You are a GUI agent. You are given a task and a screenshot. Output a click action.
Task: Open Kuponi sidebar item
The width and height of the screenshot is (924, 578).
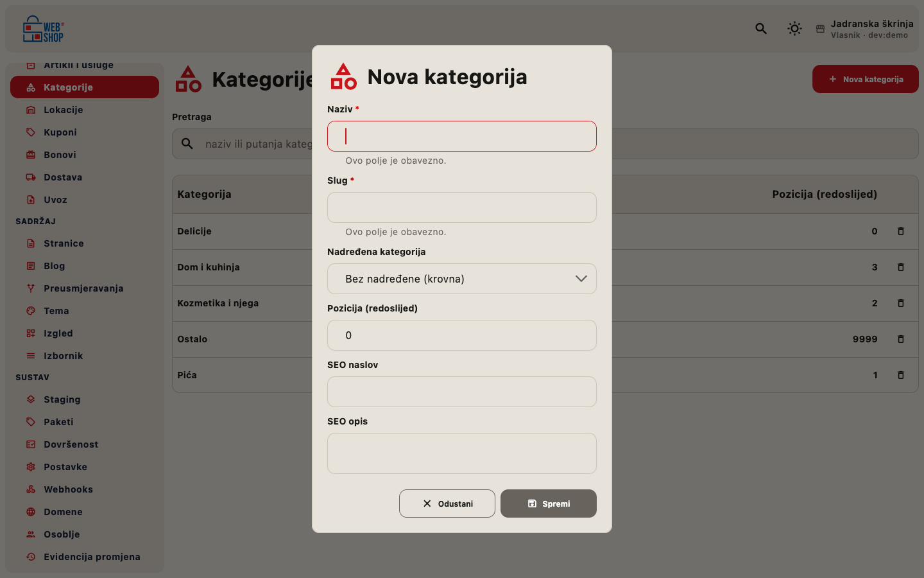pyautogui.click(x=85, y=132)
